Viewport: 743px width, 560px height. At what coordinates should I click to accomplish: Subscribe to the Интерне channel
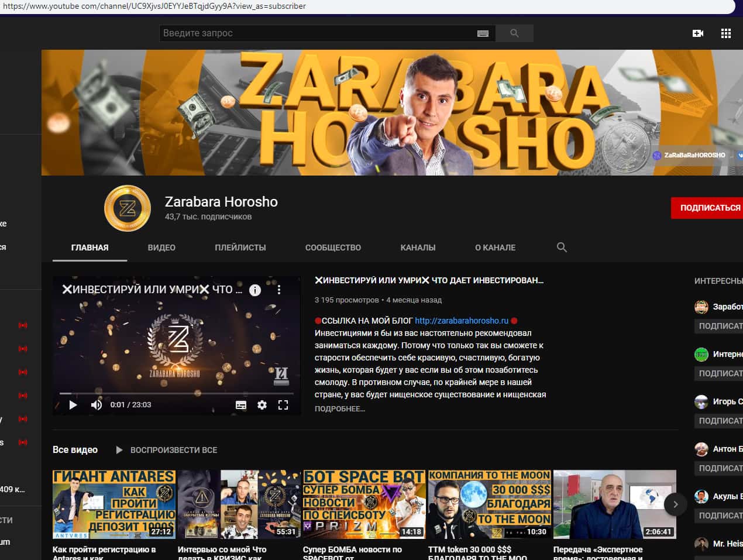(x=718, y=373)
